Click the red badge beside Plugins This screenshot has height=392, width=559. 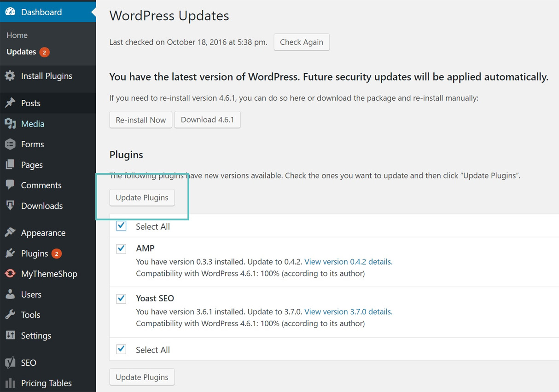point(56,254)
